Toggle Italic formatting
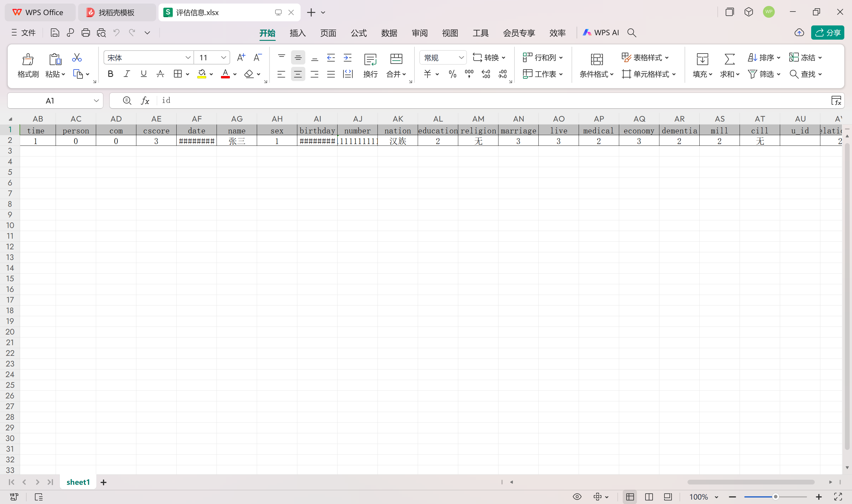This screenshot has height=504, width=852. 127,74
